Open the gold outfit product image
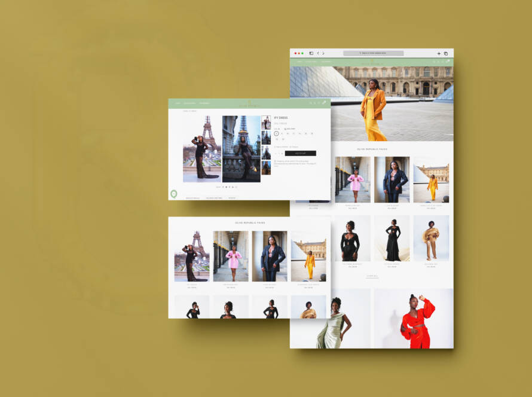Screen dimensions: 532x397 click(430, 179)
